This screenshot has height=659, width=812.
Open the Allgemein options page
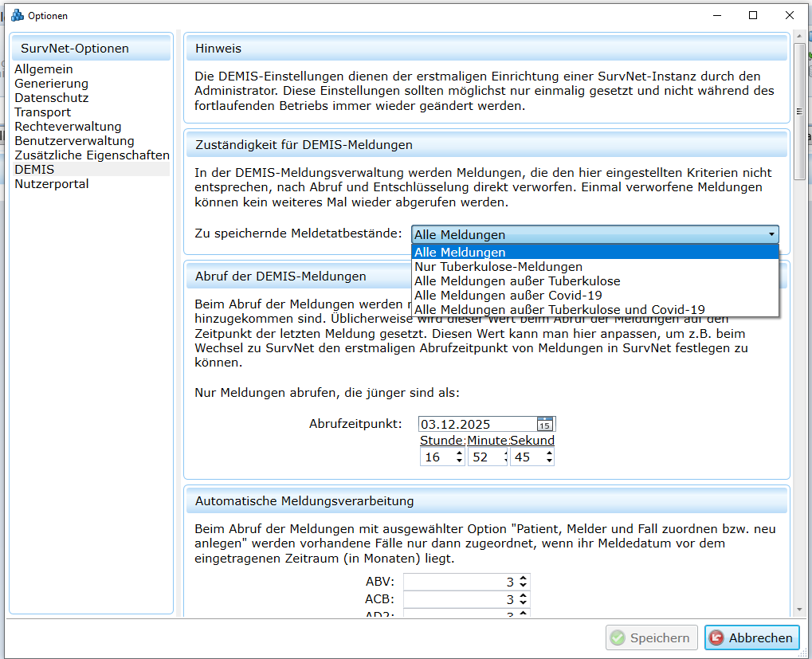[44, 69]
